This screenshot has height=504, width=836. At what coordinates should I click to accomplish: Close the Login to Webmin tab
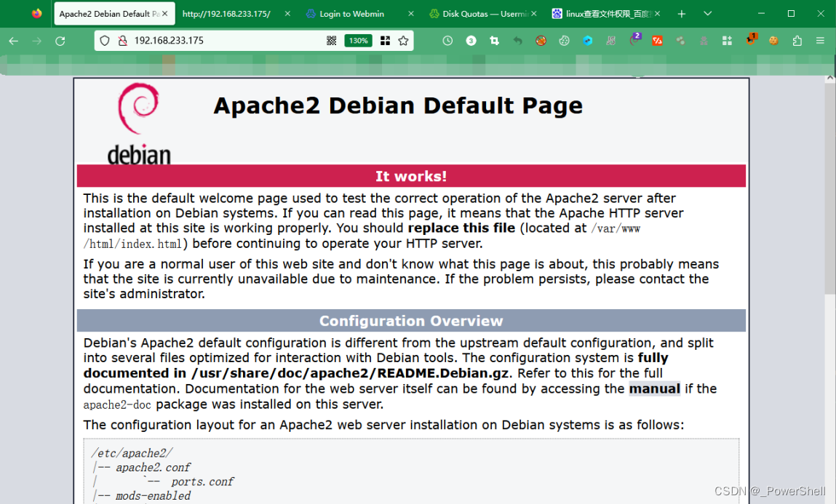coord(410,14)
